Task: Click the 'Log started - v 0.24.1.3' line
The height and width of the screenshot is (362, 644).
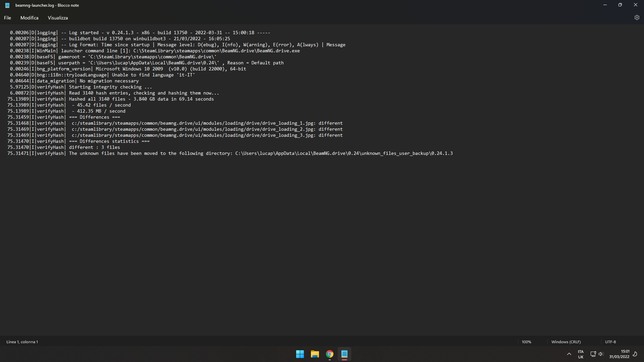Action: click(140, 33)
